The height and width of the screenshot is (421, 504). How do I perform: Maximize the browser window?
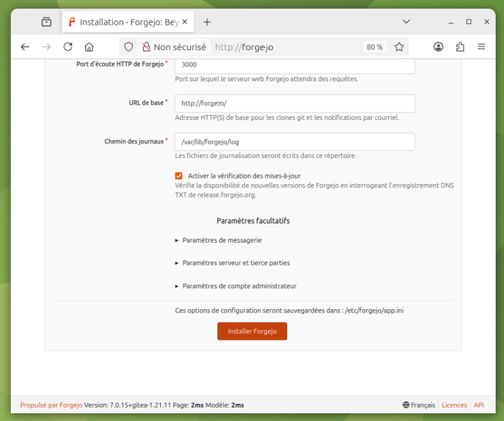point(469,22)
